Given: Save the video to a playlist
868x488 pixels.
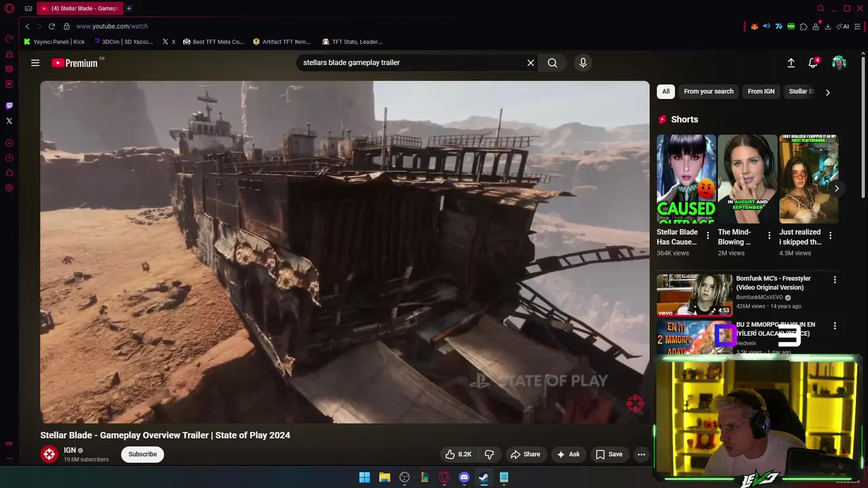Looking at the screenshot, I should pos(609,454).
